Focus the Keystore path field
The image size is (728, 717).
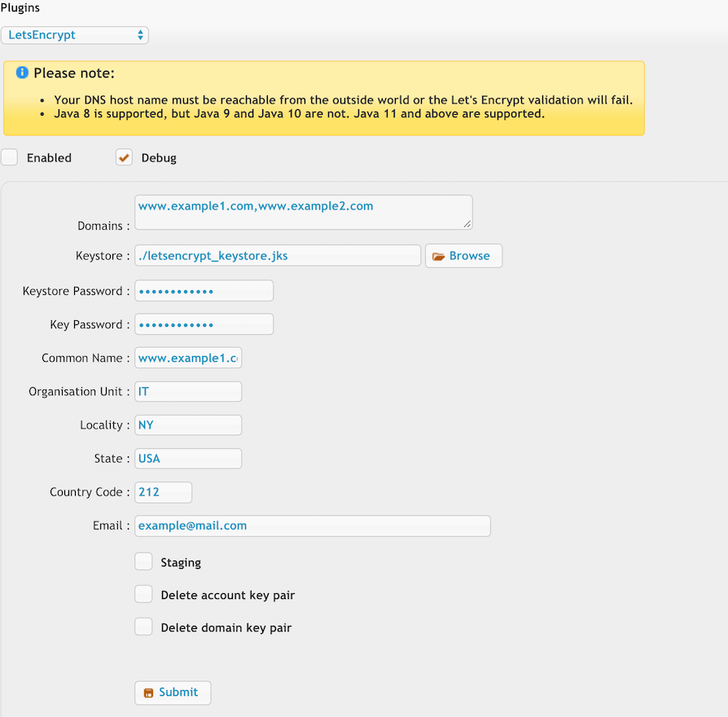click(x=278, y=256)
